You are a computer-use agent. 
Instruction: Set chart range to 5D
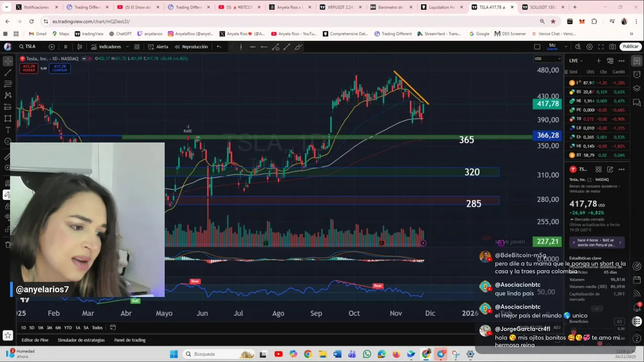[32, 328]
